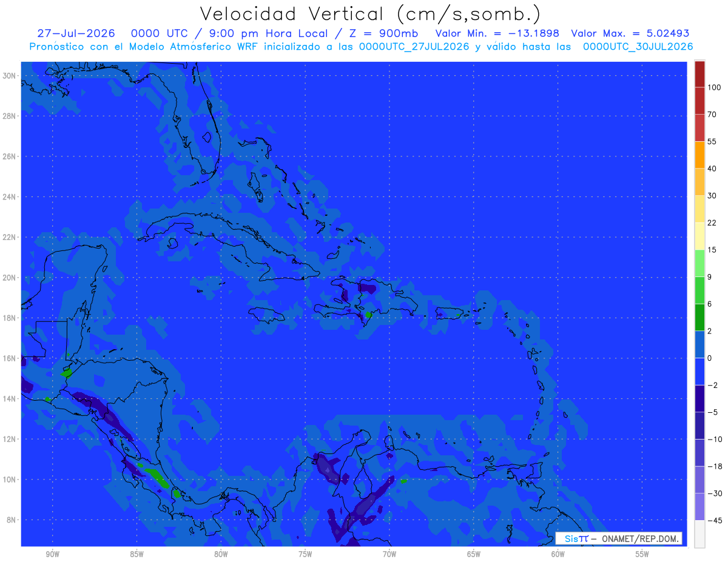Screen dimensions: 728x562
Task: Click the colorbar label '9'
Action: (709, 276)
